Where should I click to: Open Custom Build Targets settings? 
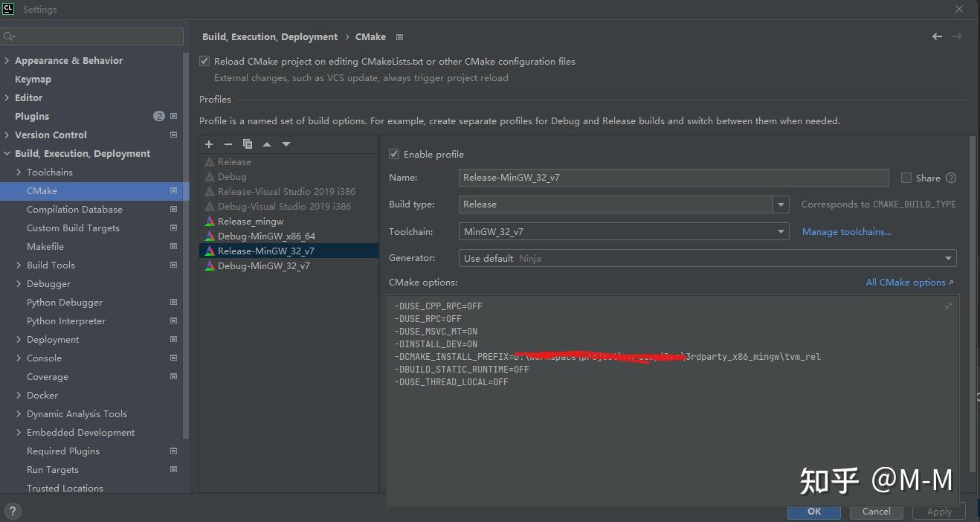tap(73, 228)
